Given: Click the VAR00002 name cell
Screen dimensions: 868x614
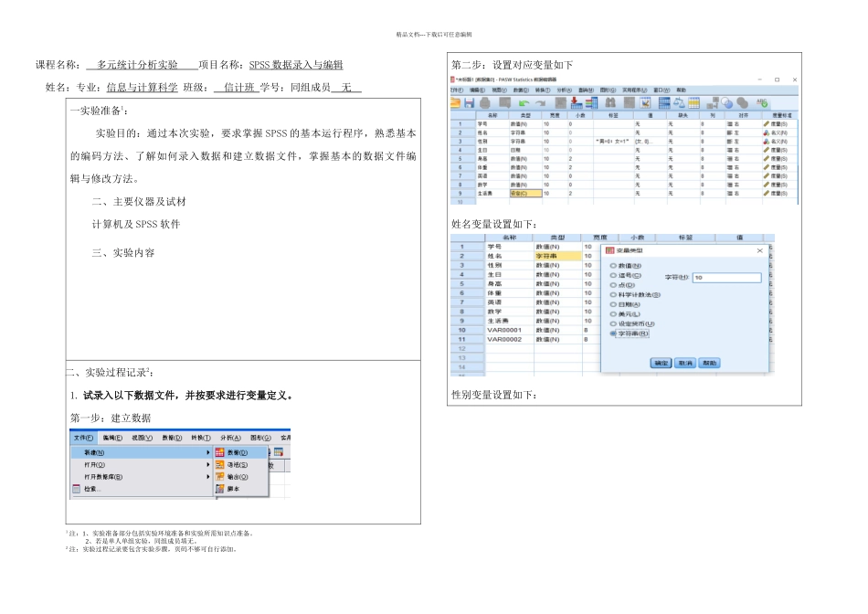Looking at the screenshot, I should tap(509, 339).
